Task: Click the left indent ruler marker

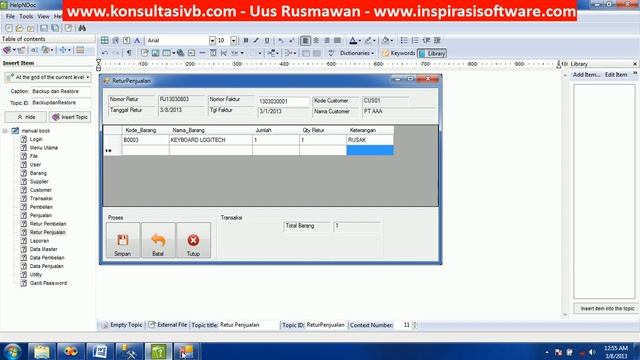Action: point(98,65)
